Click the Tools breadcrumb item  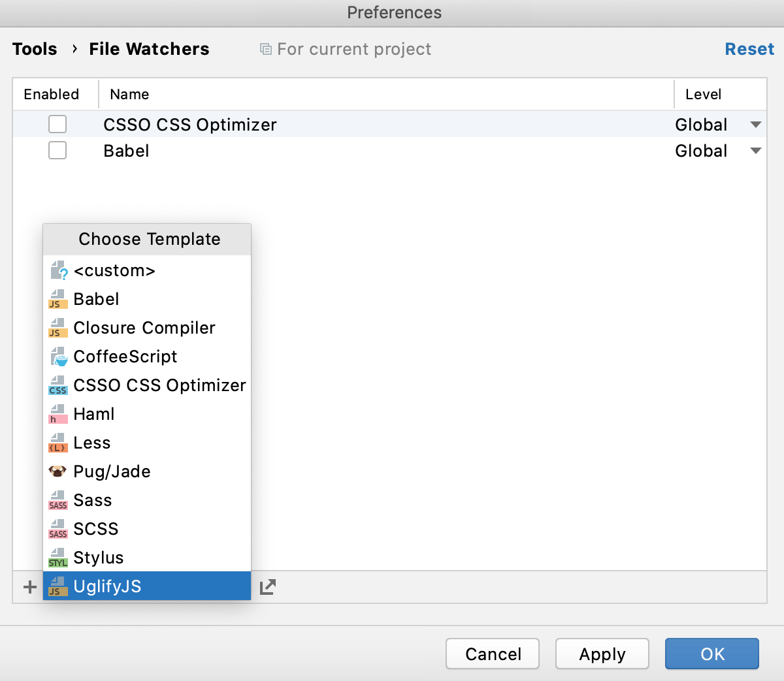click(34, 49)
